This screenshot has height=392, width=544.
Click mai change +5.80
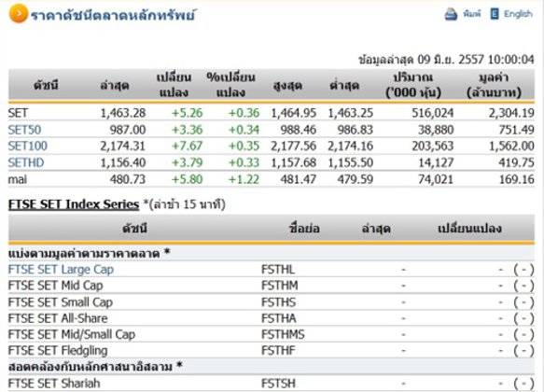tap(187, 179)
